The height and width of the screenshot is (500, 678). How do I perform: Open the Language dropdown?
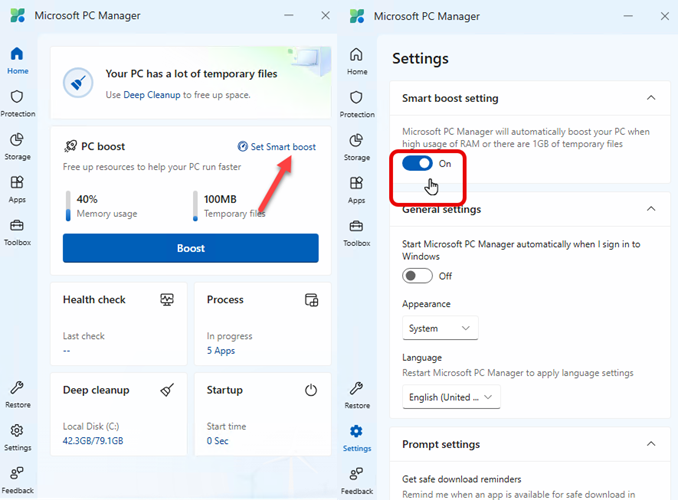(451, 397)
